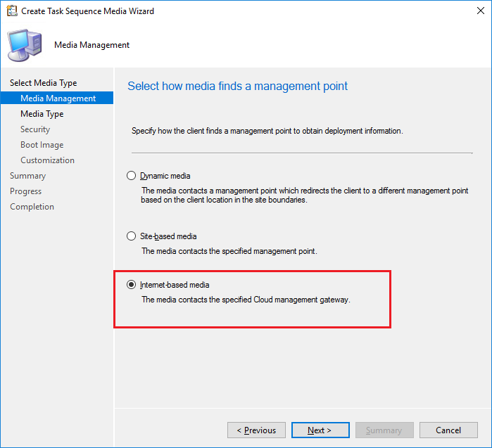Open the Customization step
This screenshot has width=492, height=448.
(47, 160)
